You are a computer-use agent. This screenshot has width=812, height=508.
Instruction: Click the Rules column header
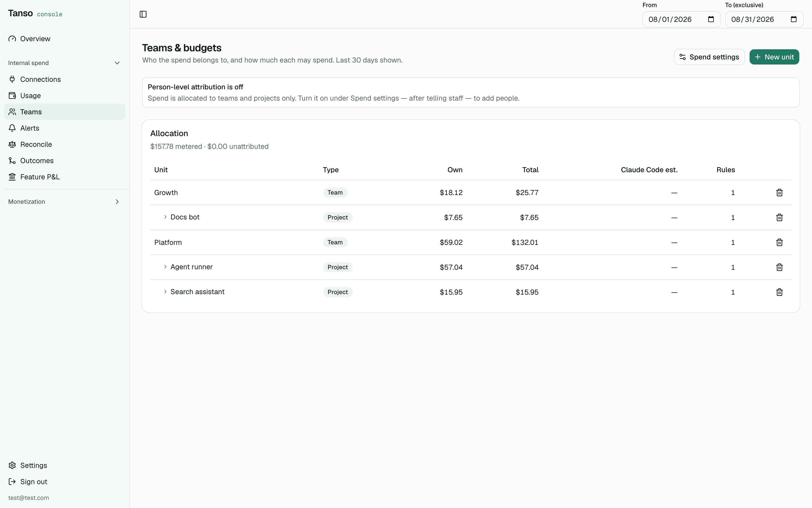[x=726, y=170]
